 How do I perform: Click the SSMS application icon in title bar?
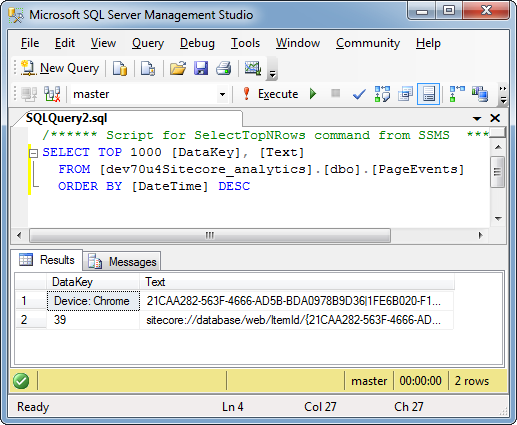pyautogui.click(x=16, y=15)
